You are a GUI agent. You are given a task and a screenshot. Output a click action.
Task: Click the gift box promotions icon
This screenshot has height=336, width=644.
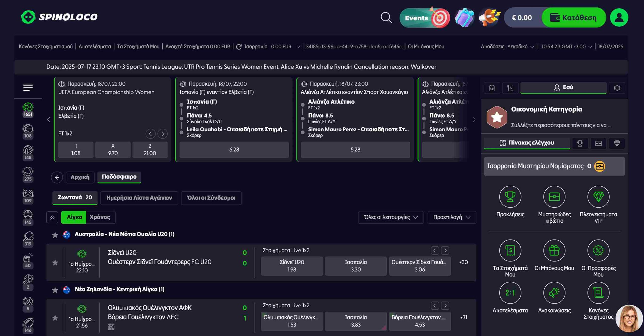(x=464, y=18)
